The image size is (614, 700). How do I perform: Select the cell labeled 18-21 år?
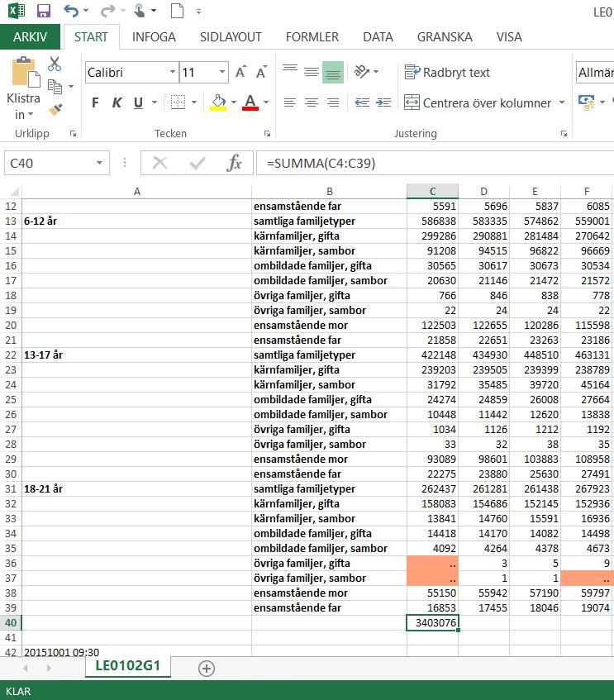(136, 488)
